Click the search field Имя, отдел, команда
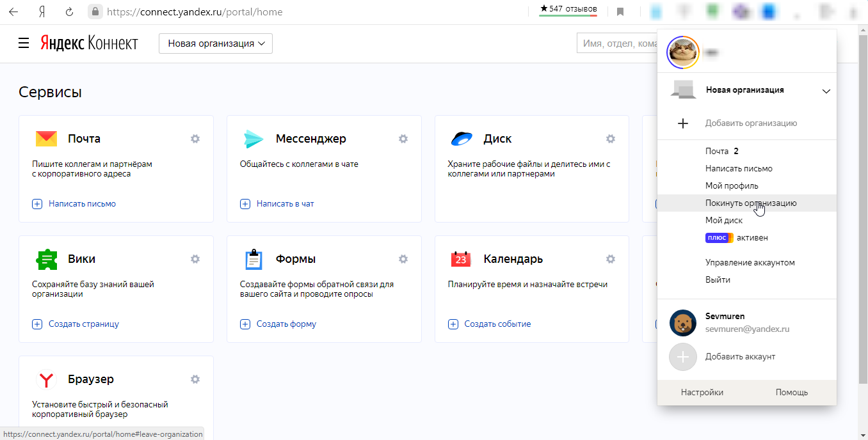Screen dimensions: 868x440 click(618, 43)
